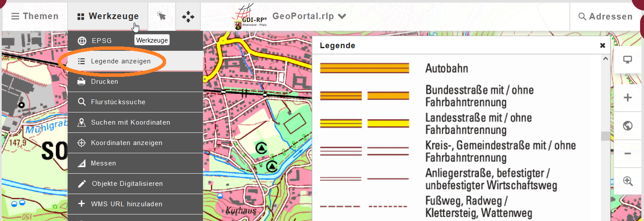This screenshot has width=644, height=221.
Task: Click the GDI-RP logo
Action: pyautogui.click(x=251, y=16)
